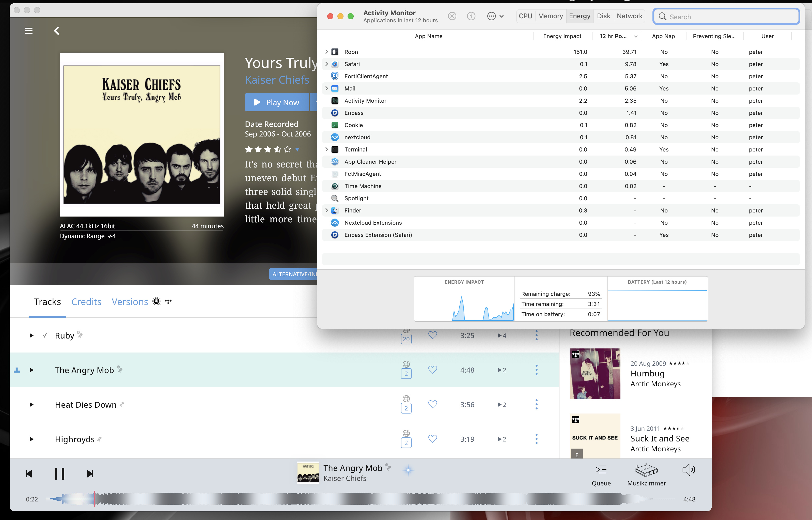812x520 pixels.
Task: Click ALTERNATIVE/INDIE genre tag
Action: click(293, 274)
